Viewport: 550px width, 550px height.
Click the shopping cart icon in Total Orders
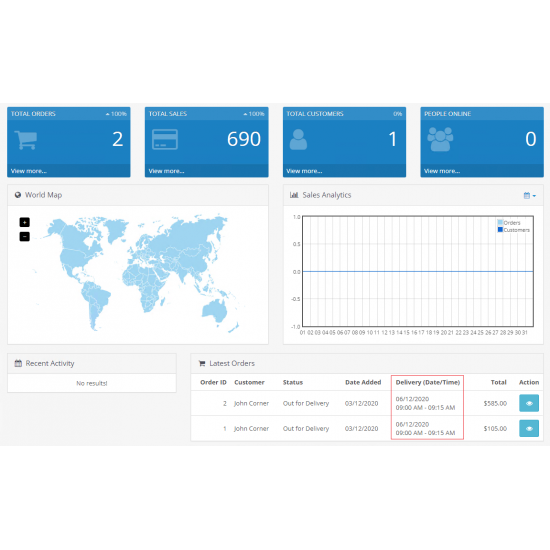[26, 140]
